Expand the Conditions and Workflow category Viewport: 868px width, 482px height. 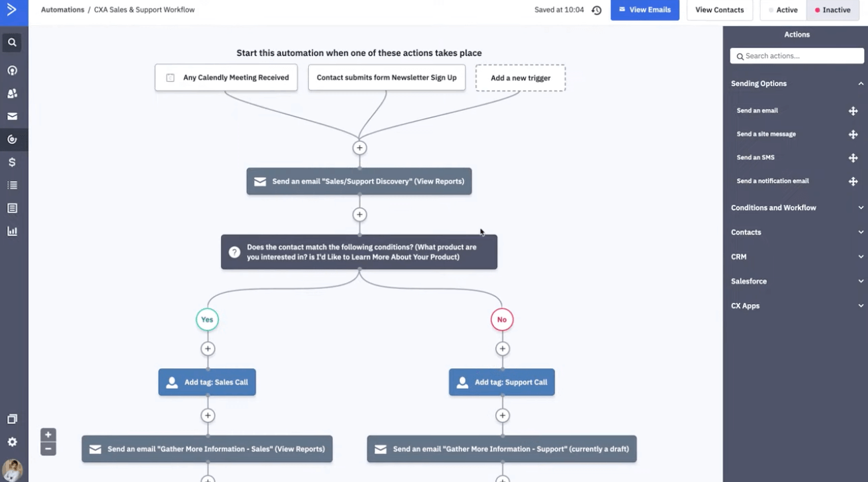[797, 207]
